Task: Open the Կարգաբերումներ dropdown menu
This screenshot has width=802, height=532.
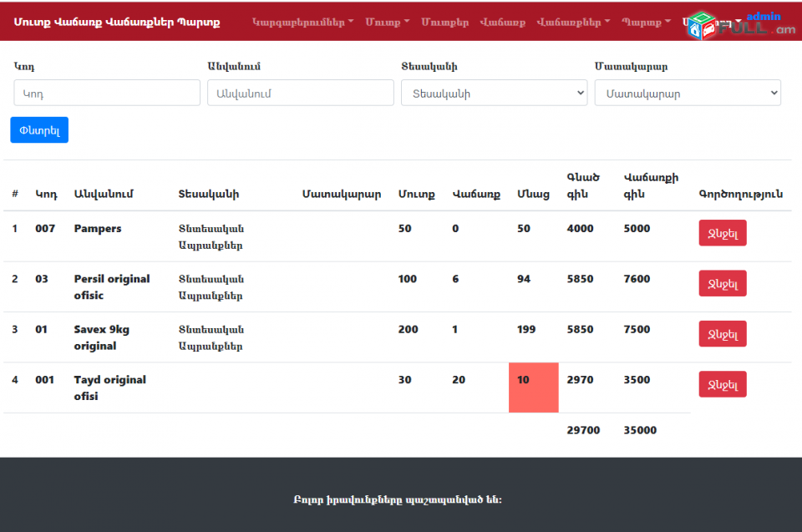Action: click(302, 22)
